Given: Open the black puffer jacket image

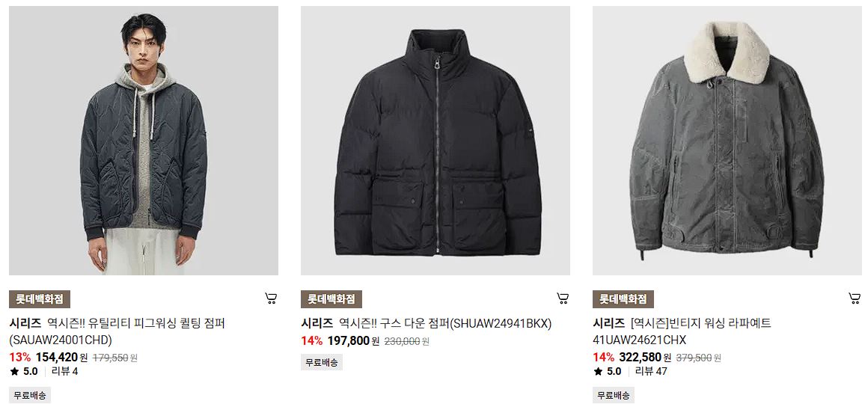Looking at the screenshot, I should pyautogui.click(x=435, y=141).
